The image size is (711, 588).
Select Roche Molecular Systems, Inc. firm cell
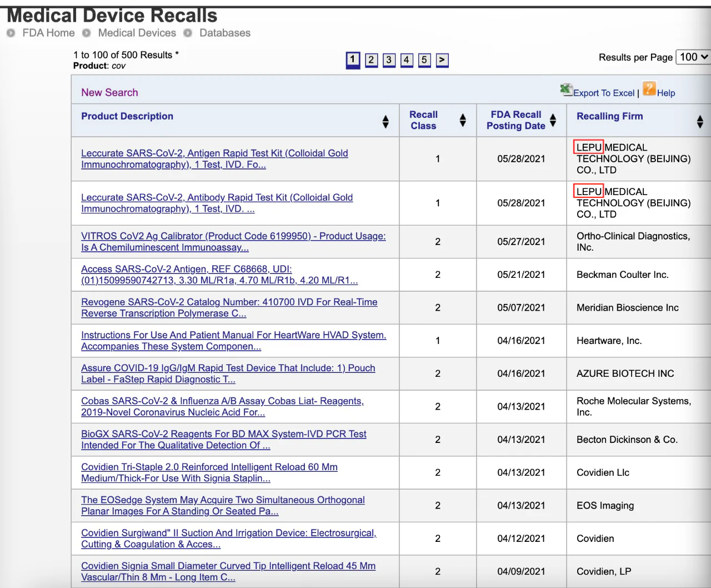click(x=638, y=406)
